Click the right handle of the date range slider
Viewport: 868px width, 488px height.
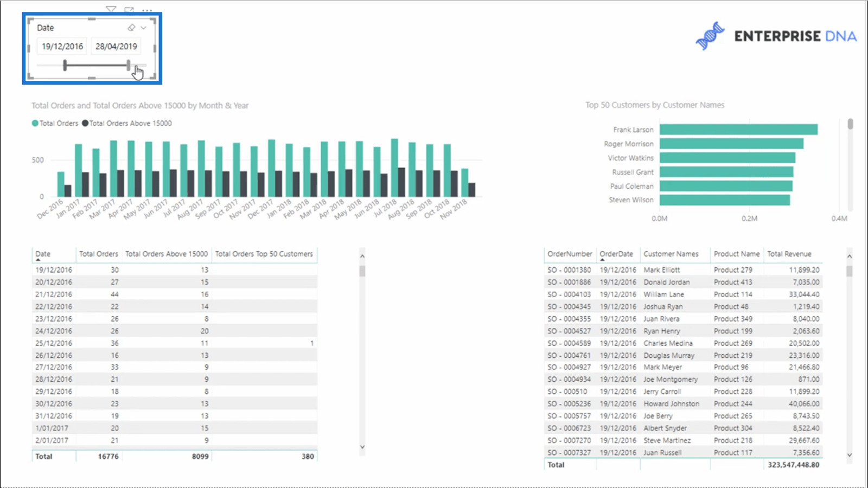pyautogui.click(x=129, y=66)
